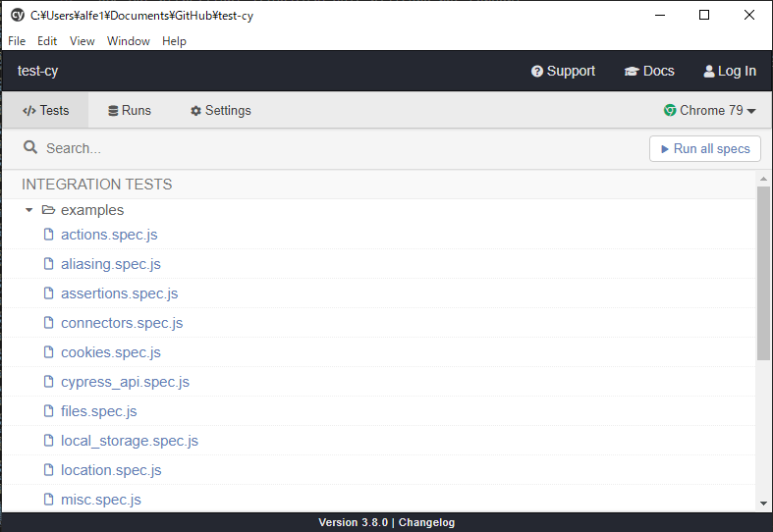The image size is (773, 532).
Task: Click the file icon beside local_storage.spec.js
Action: pyautogui.click(x=48, y=441)
